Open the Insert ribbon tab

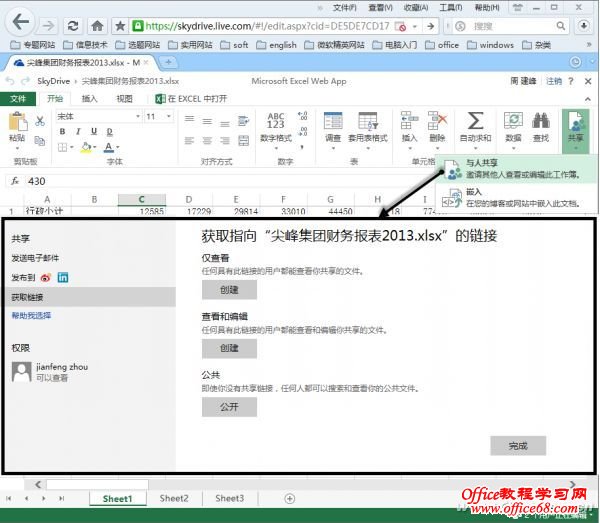tap(89, 99)
